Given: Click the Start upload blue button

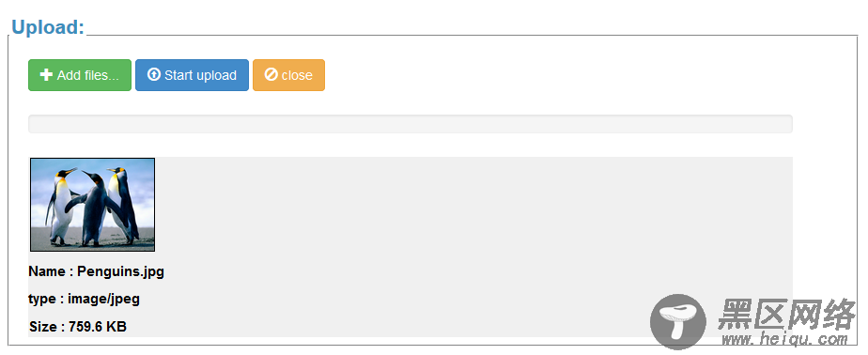Looking at the screenshot, I should 192,75.
